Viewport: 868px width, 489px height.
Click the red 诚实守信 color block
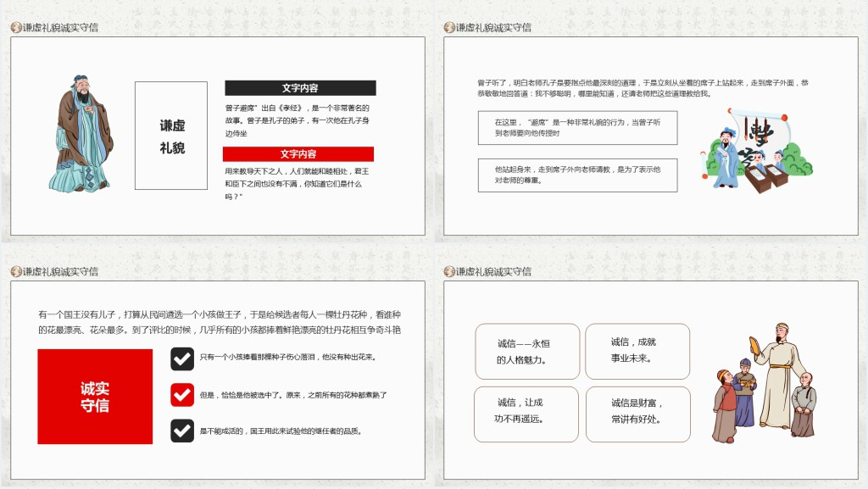[x=95, y=397]
